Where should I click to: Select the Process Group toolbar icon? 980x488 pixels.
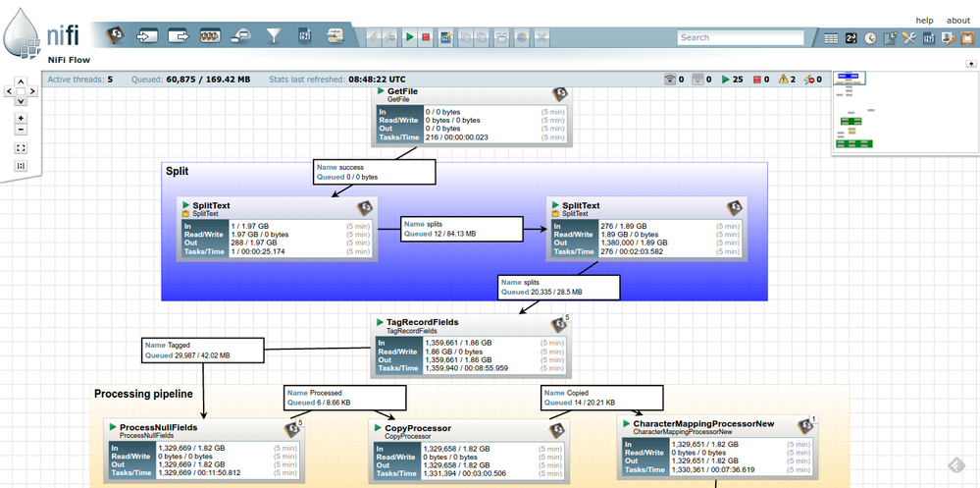209,36
